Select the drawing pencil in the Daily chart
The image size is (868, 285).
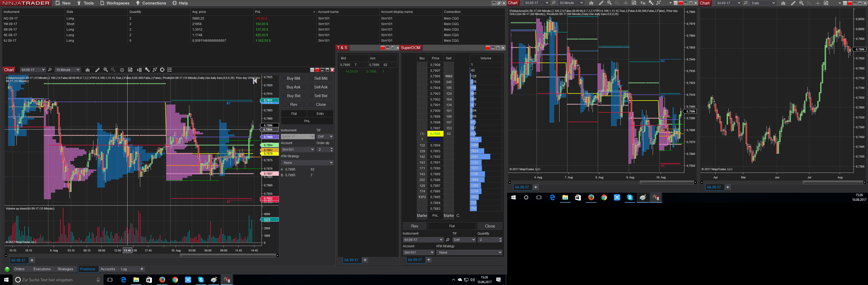[x=793, y=3]
